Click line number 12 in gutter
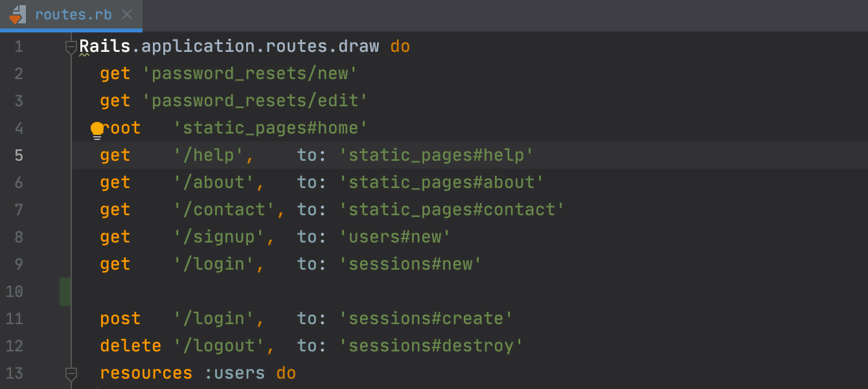This screenshot has height=389, width=868. coord(14,346)
